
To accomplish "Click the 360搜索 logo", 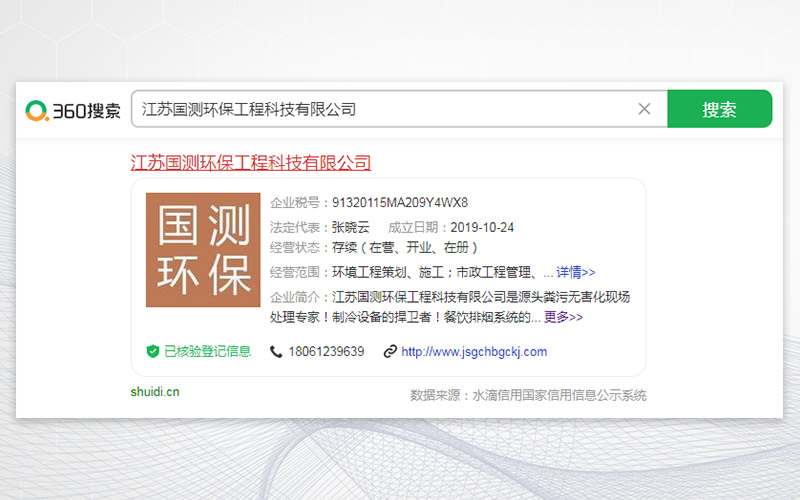I will (x=73, y=110).
